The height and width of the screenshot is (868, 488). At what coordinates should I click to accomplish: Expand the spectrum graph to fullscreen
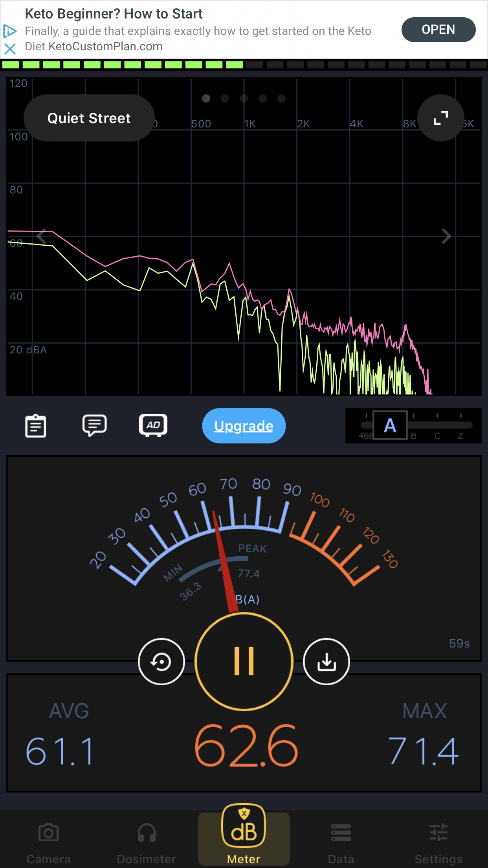[440, 118]
